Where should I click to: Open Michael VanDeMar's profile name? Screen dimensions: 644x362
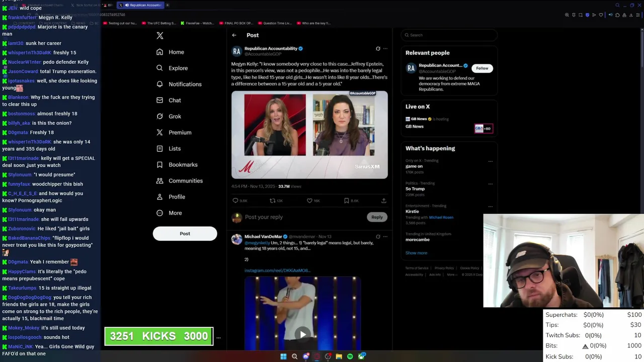[x=263, y=236]
